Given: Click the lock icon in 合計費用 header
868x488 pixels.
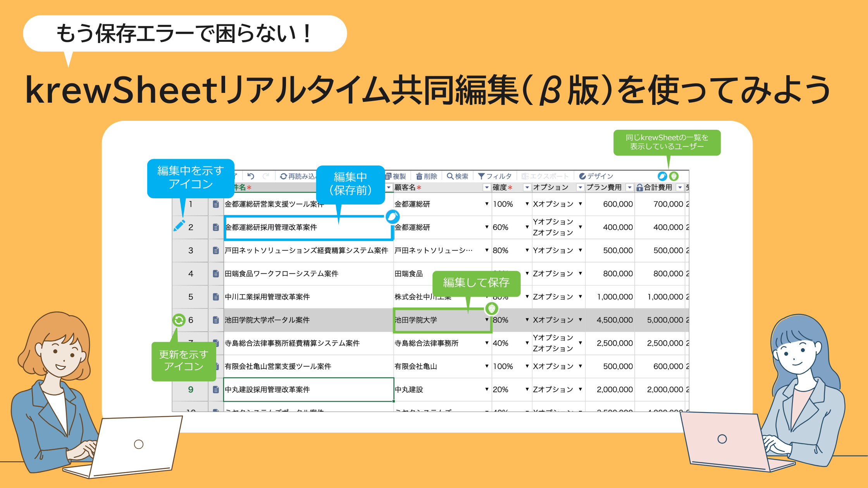Looking at the screenshot, I should coord(640,188).
